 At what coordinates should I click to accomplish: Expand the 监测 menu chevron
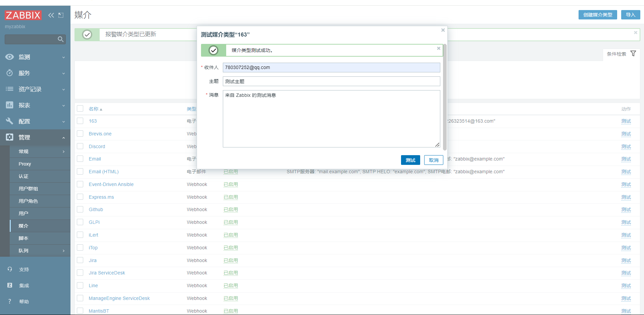63,57
